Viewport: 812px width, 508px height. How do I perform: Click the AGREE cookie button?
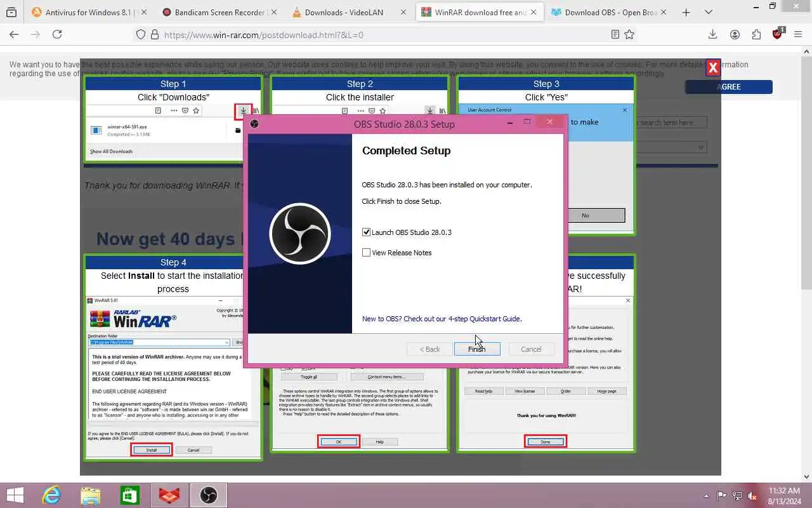coord(729,87)
